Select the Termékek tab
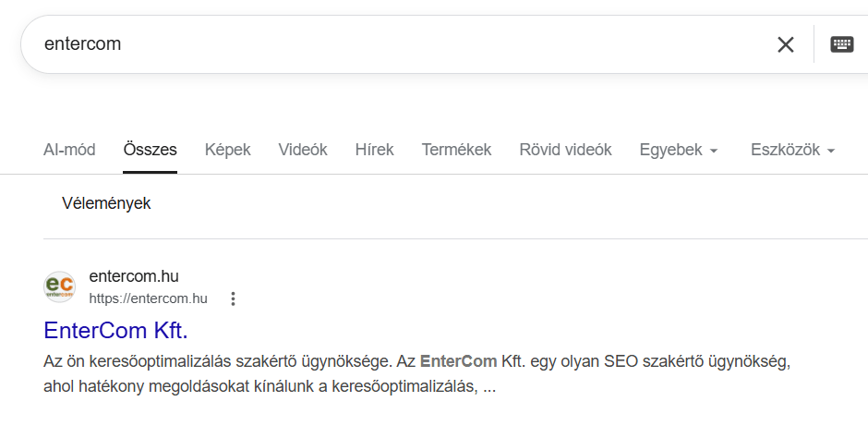 [x=457, y=150]
